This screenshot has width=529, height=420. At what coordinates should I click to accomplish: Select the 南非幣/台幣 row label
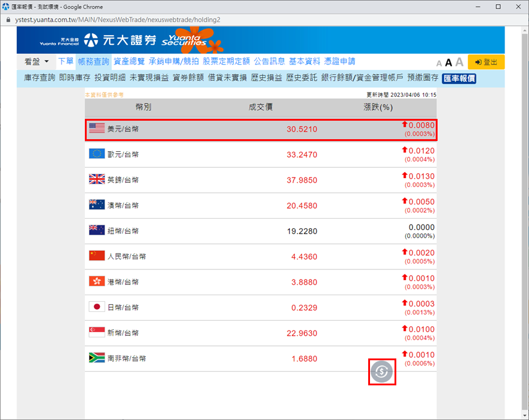point(127,358)
